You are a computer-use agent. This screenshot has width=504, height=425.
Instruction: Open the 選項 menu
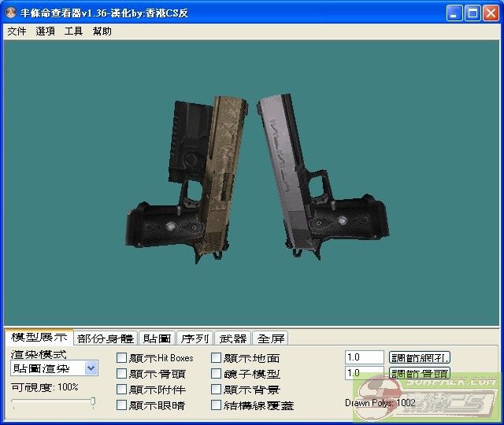[x=45, y=31]
